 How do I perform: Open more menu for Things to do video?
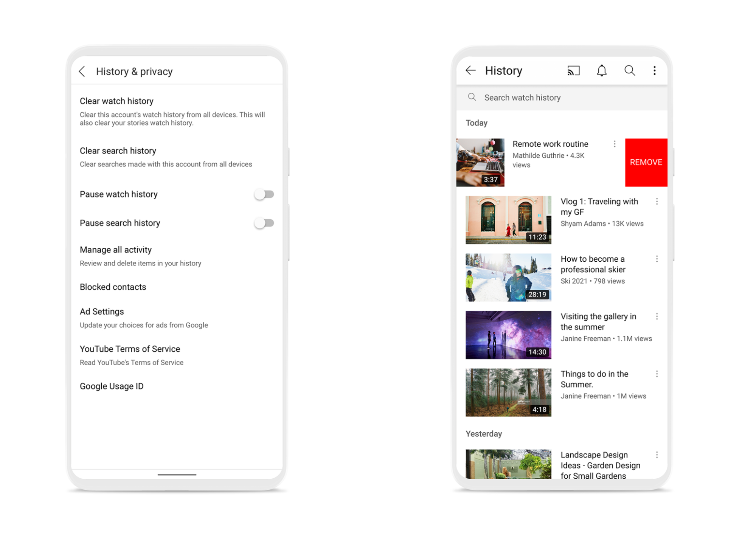(657, 374)
